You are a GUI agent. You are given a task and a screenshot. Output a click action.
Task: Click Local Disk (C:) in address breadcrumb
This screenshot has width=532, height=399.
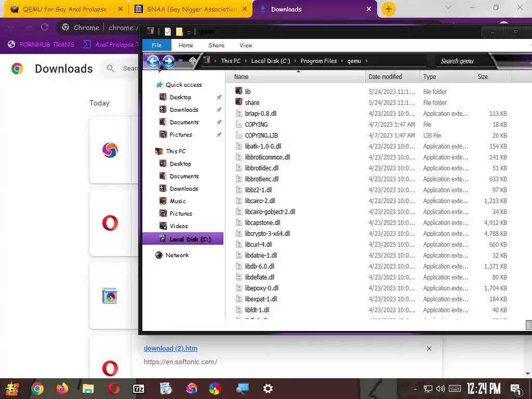270,61
